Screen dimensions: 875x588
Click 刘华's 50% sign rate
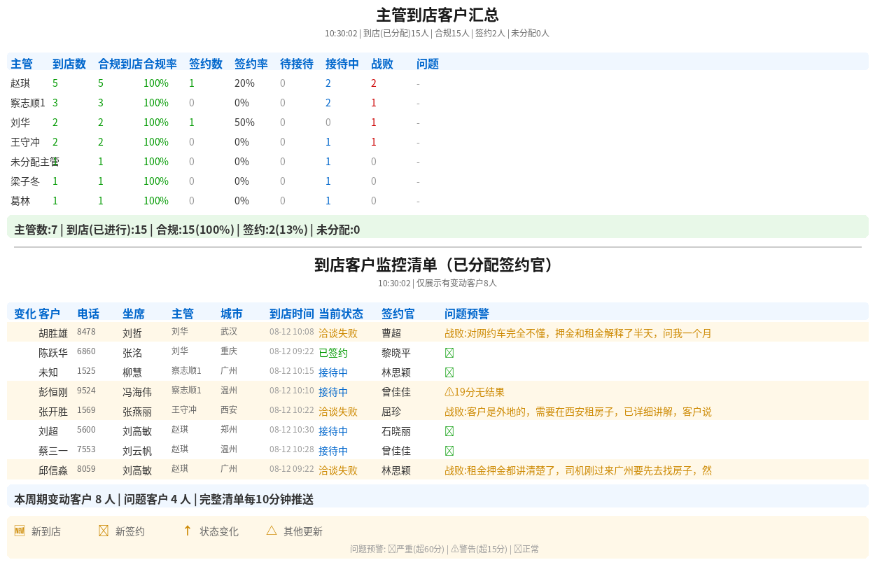244,122
